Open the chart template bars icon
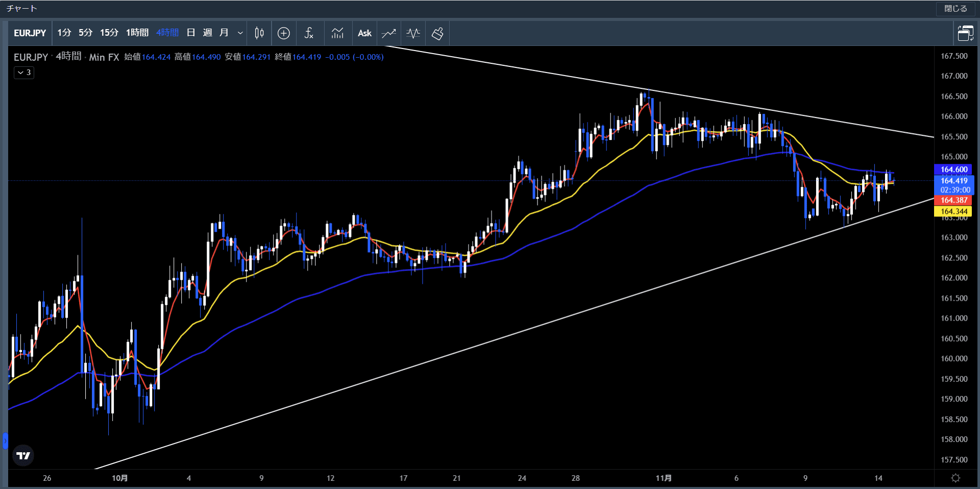The width and height of the screenshot is (980, 489). [337, 33]
